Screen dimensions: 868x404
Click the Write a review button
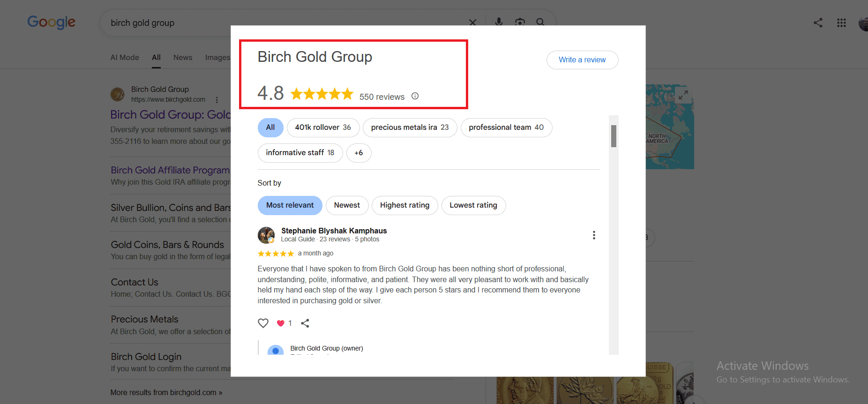[x=582, y=60]
